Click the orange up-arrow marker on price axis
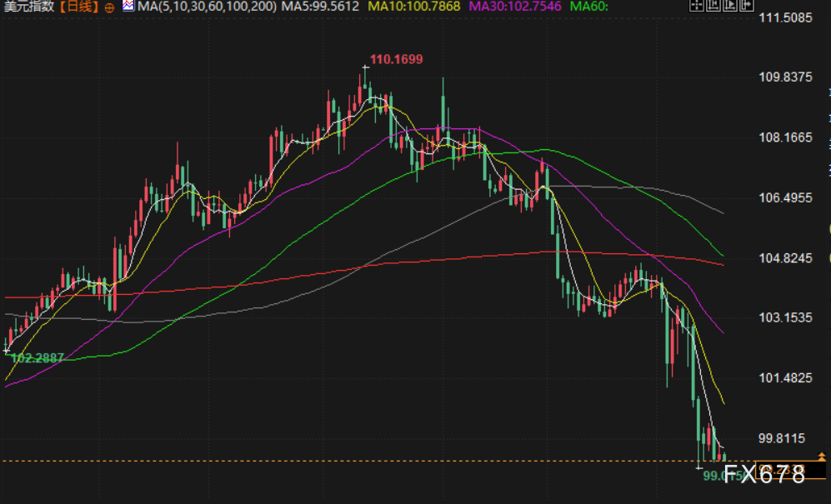Screen dimensions: 831x504 pyautogui.click(x=822, y=457)
